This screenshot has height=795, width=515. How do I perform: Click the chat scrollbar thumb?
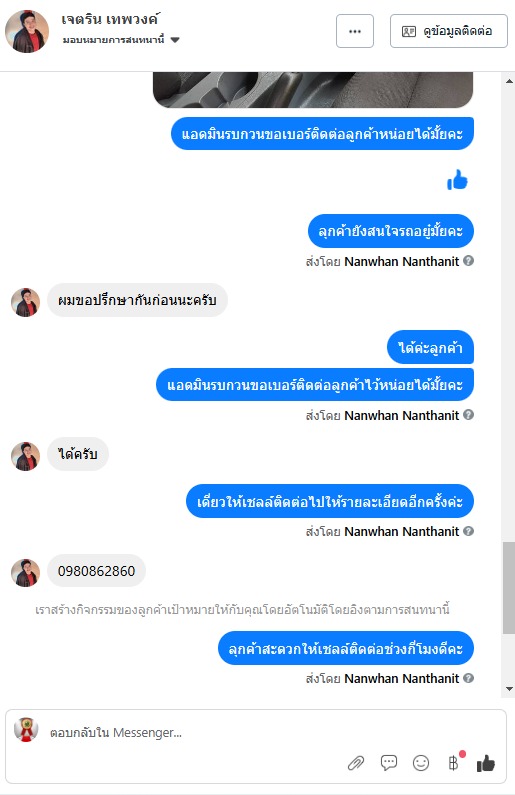coord(509,588)
